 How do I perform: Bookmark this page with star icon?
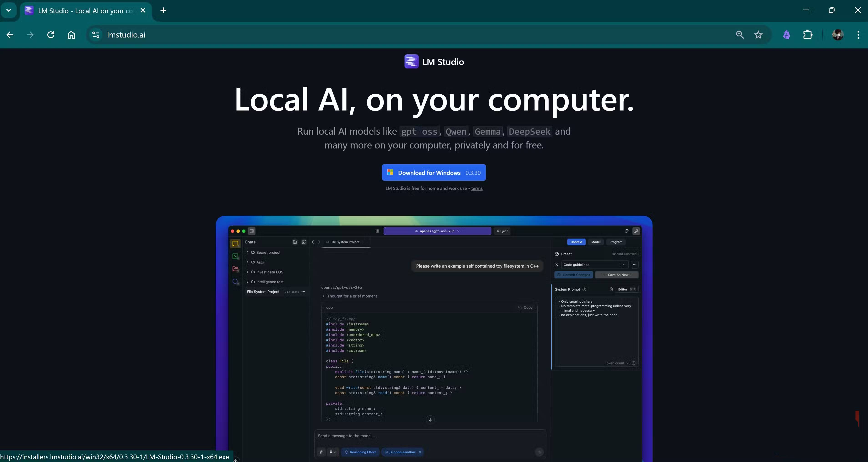[x=758, y=35]
